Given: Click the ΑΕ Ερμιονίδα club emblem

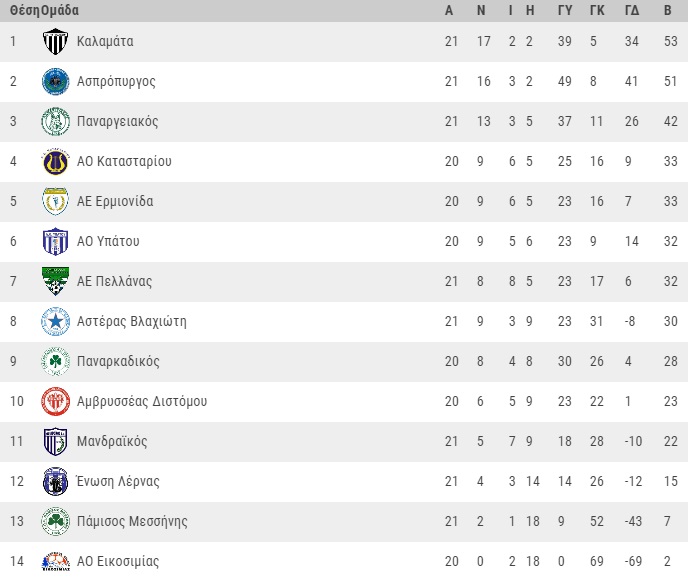Looking at the screenshot, I should (55, 201).
